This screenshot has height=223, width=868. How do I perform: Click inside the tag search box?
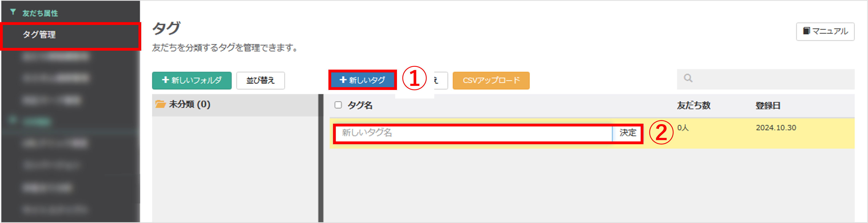(x=772, y=79)
